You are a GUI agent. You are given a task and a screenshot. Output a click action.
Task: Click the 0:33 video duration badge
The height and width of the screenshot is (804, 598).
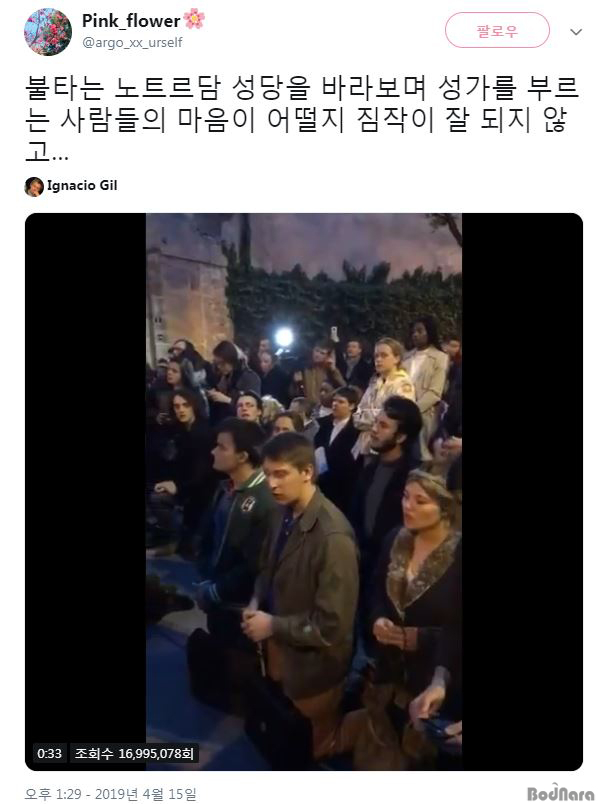49,753
